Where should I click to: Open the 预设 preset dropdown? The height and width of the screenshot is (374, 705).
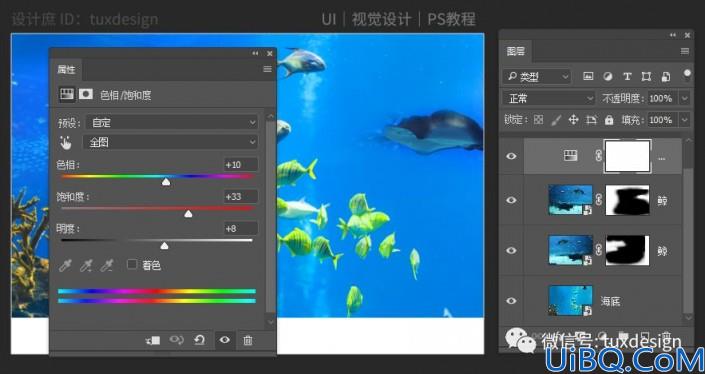point(171,123)
